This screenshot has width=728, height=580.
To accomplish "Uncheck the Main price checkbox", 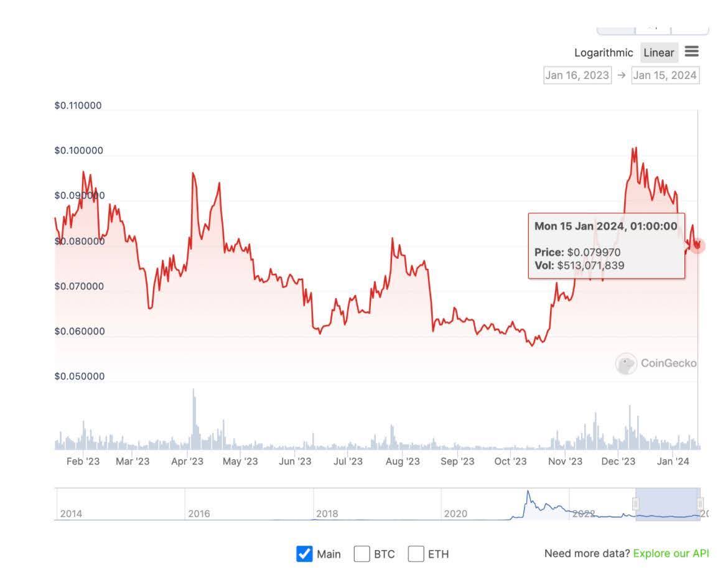I will point(304,553).
